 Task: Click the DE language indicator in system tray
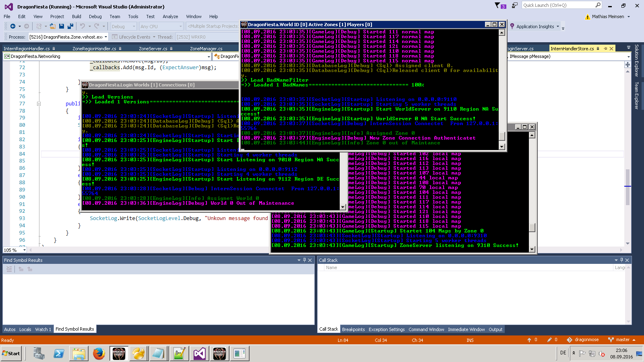[x=563, y=353]
